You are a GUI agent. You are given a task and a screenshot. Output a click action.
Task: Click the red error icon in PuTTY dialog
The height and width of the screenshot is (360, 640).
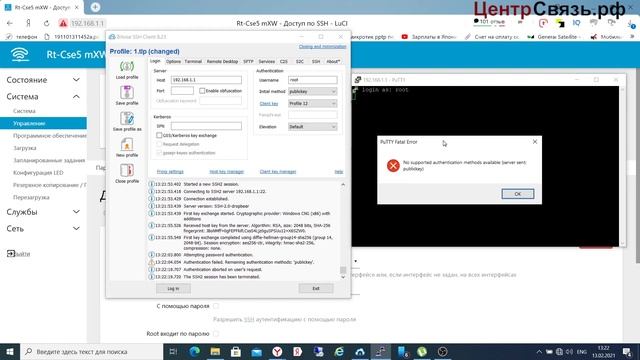(x=393, y=165)
